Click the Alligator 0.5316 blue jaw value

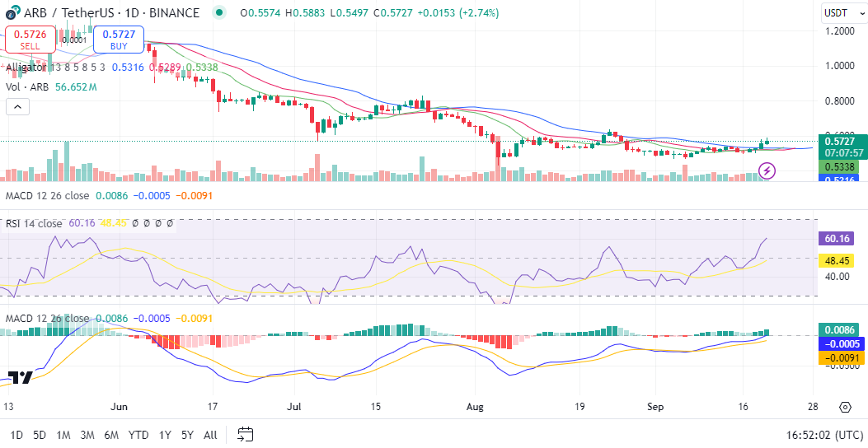click(x=128, y=68)
